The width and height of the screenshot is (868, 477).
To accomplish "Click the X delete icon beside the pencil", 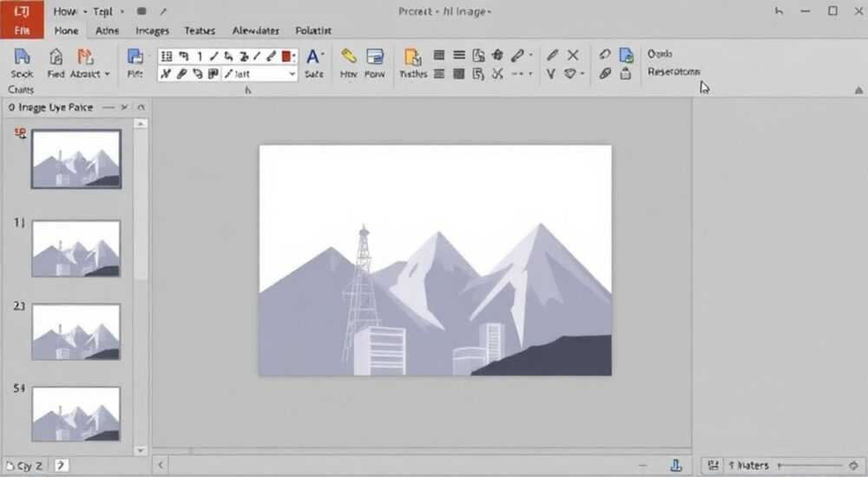I will (573, 55).
